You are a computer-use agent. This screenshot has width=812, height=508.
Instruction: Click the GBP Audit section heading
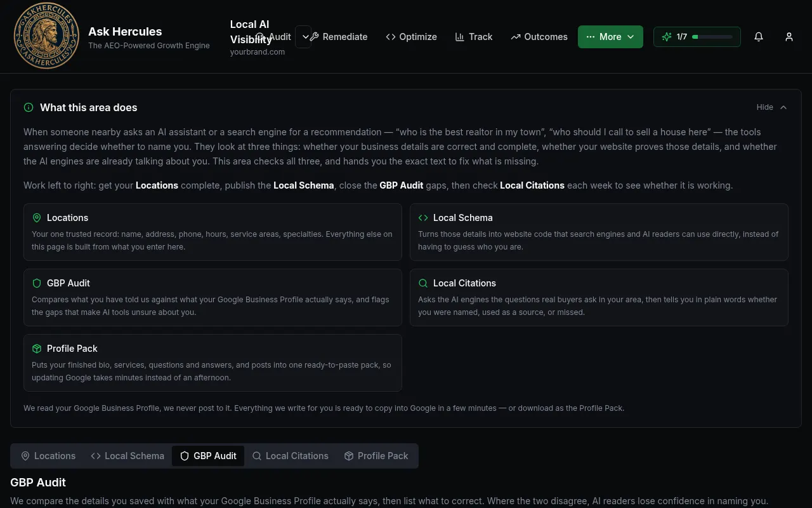tap(38, 483)
